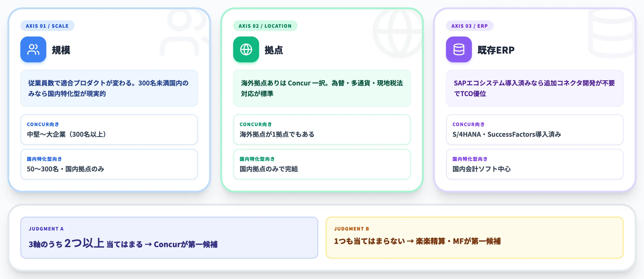644x279 pixels.
Task: Click 国内特化型向き label in the 拠点 card
Action: coord(257,159)
